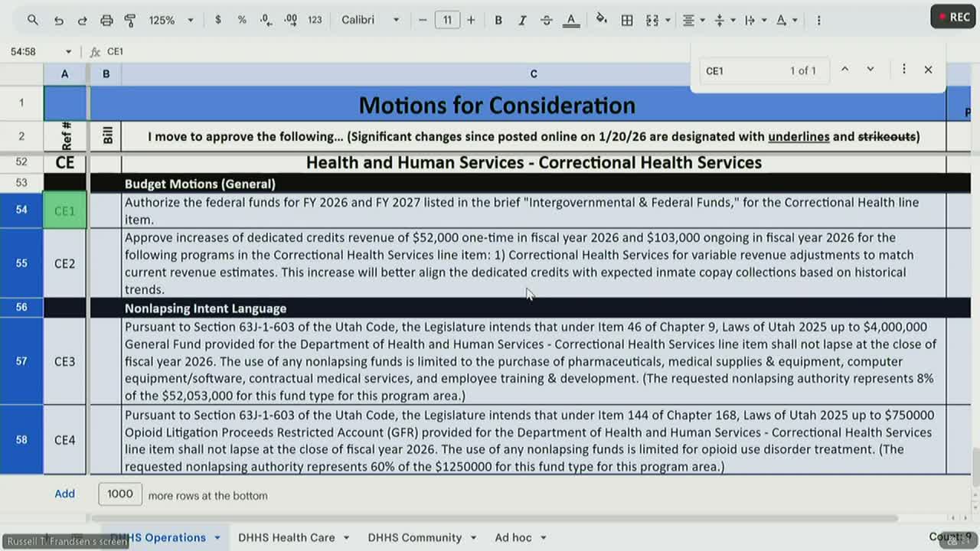
Task: Decrease decimal places
Action: 266,20
